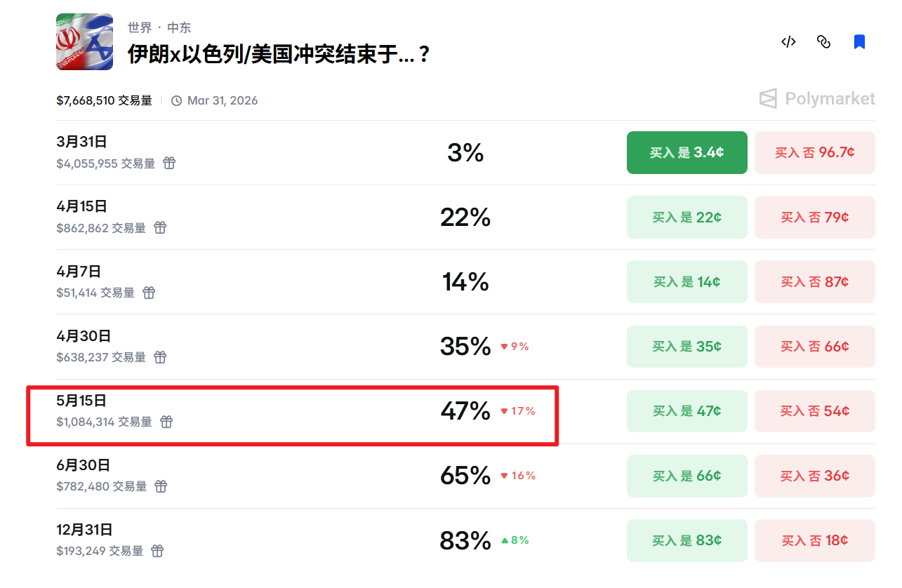Toggle the blue bookmark icon
The width and height of the screenshot is (902, 588).
859,42
